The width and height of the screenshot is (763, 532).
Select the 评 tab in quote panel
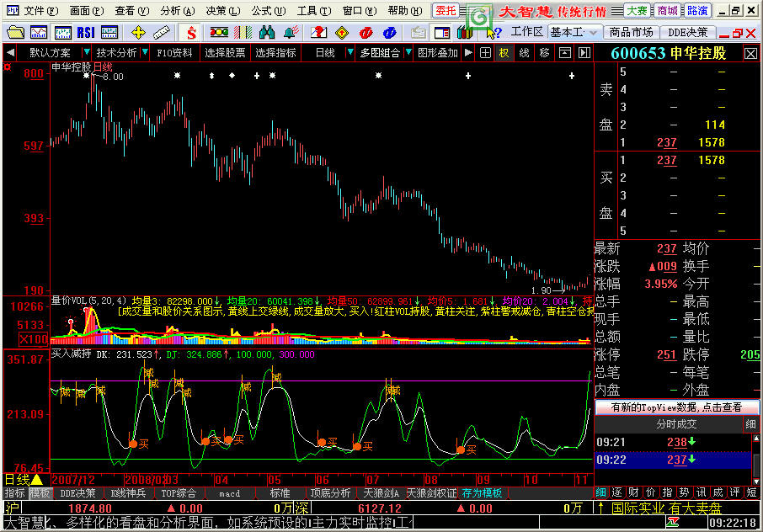coord(734,492)
